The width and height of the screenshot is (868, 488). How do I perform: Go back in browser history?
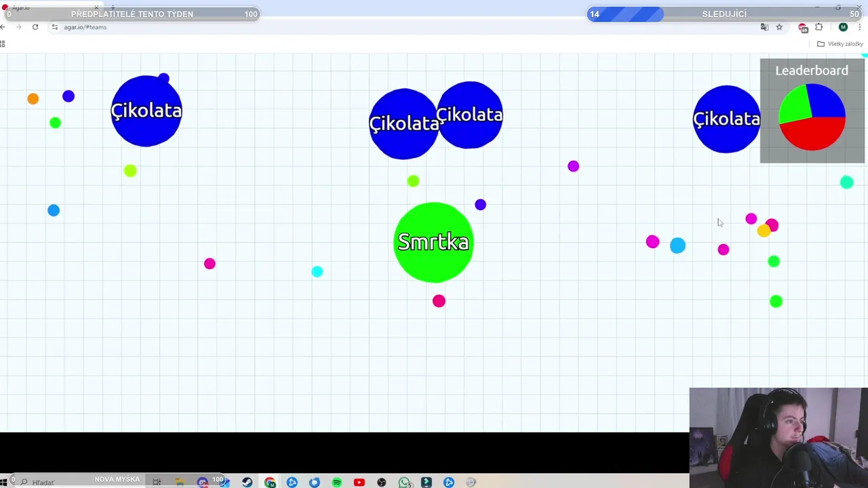click(3, 27)
